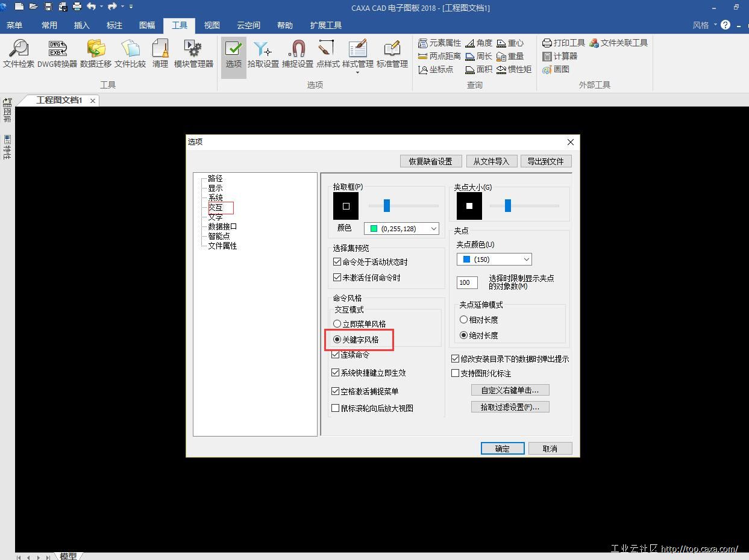Viewport: 749px width, 560px height.
Task: Click 恢复缺省设置 button
Action: pyautogui.click(x=431, y=161)
